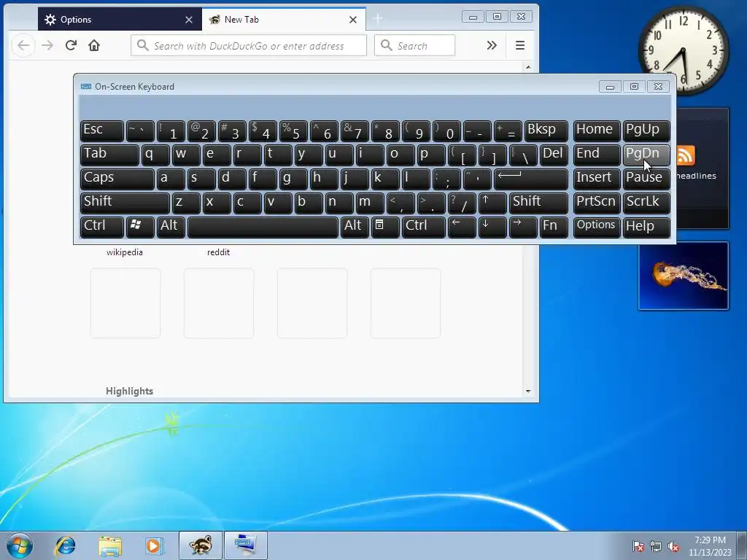Toggle the right Shift key

click(538, 203)
